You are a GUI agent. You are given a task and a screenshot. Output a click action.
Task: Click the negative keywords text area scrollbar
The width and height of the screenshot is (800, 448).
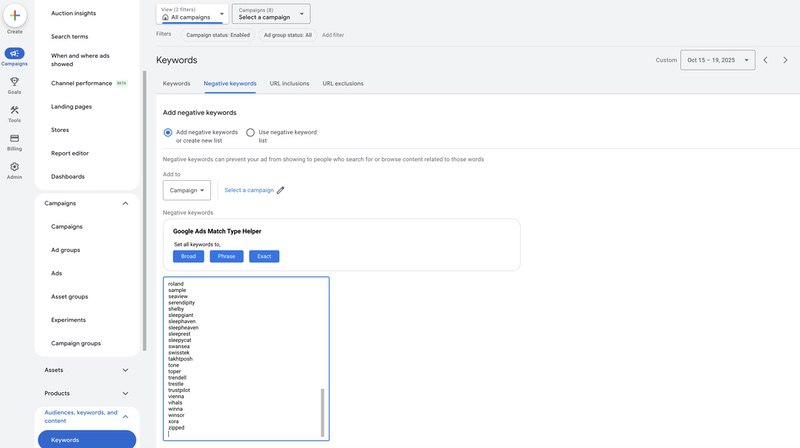(x=322, y=413)
